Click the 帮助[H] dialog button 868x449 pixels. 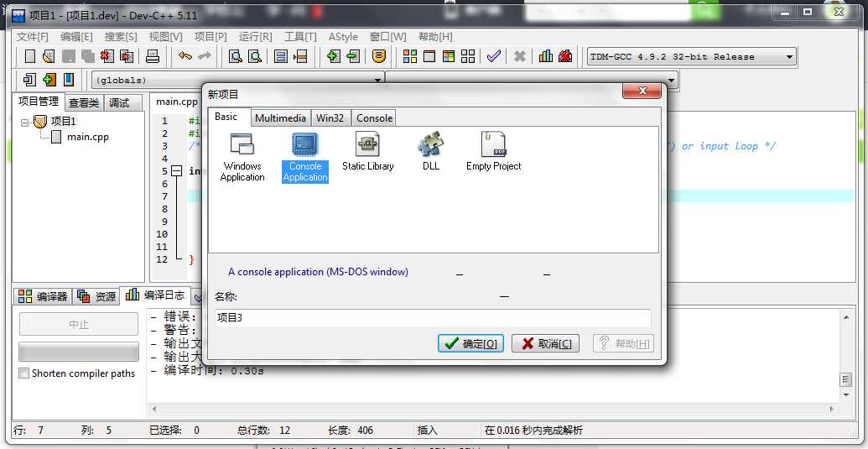click(x=623, y=344)
